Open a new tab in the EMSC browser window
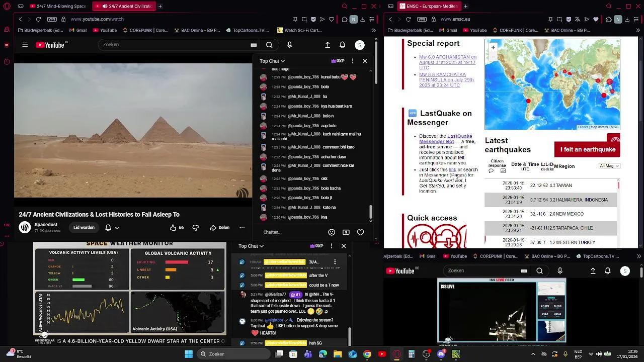This screenshot has height=362, width=644. coord(465,6)
